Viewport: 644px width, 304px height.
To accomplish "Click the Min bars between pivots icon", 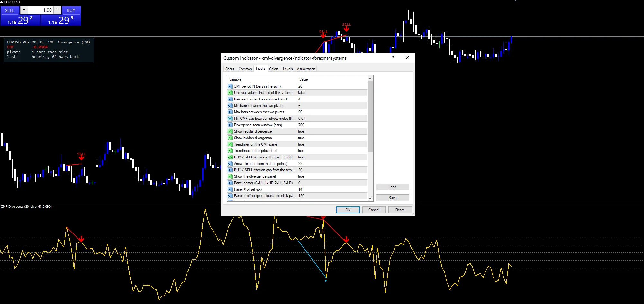I will tap(230, 106).
